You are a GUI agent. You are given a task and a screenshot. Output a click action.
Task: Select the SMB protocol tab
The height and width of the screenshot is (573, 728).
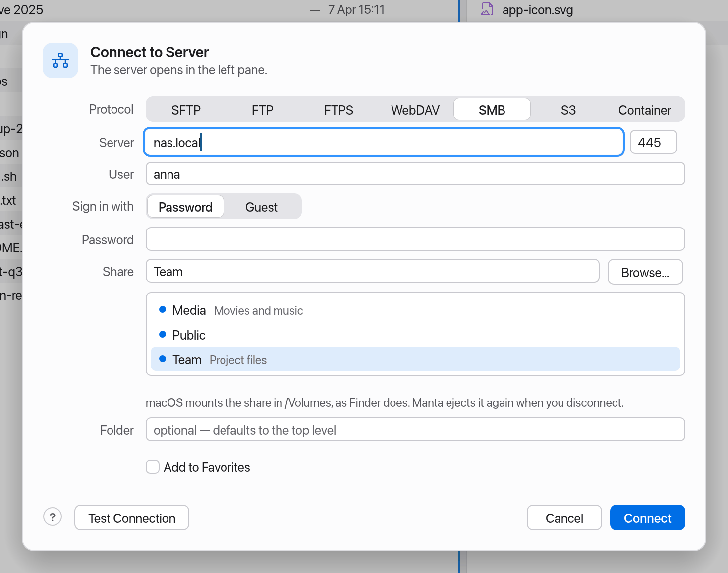(x=492, y=110)
